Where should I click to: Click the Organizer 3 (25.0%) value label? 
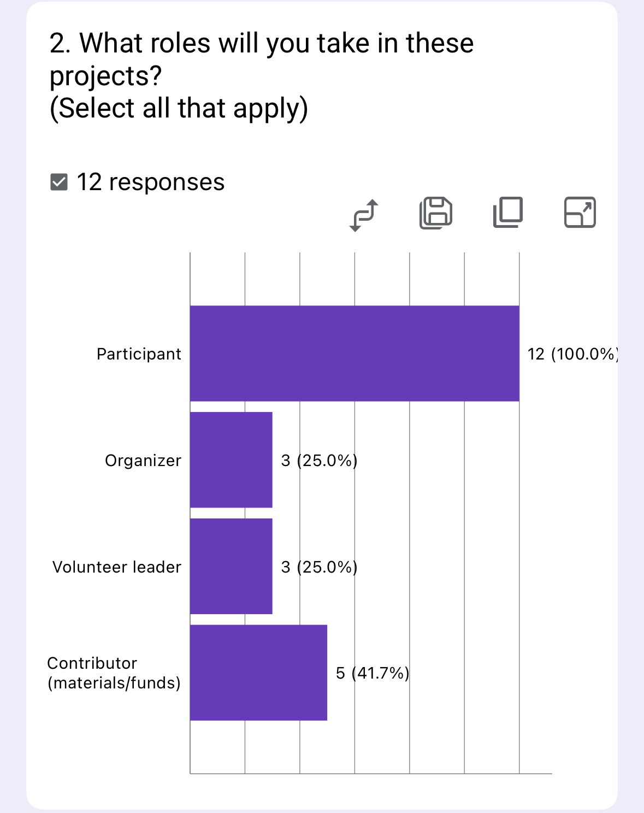point(319,461)
